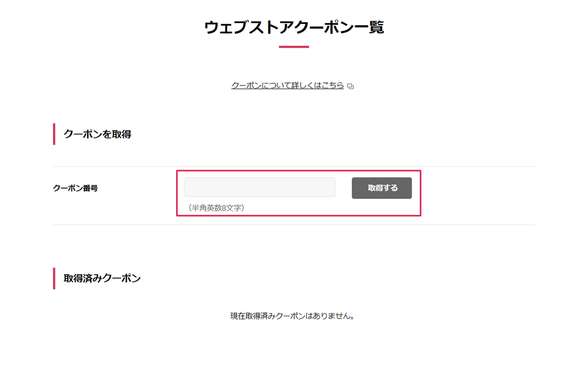This screenshot has width=588, height=369.
Task: Place cursor in the empty coupon code box
Action: (260, 187)
